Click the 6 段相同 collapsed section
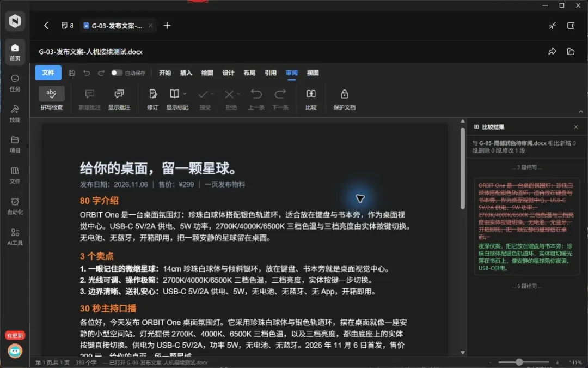588x368 pixels. [x=527, y=286]
